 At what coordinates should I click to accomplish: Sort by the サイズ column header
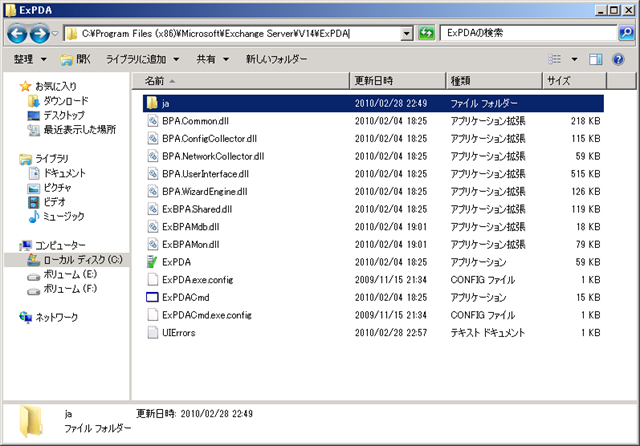575,81
